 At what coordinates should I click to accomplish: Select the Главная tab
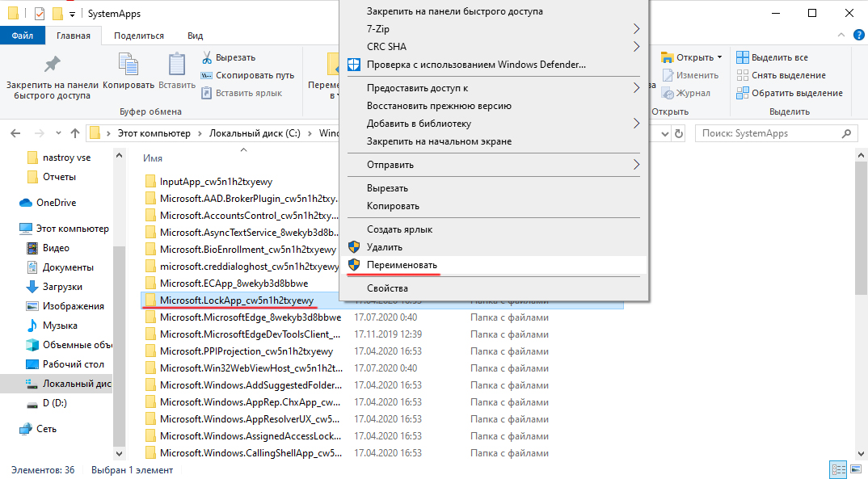pos(73,36)
